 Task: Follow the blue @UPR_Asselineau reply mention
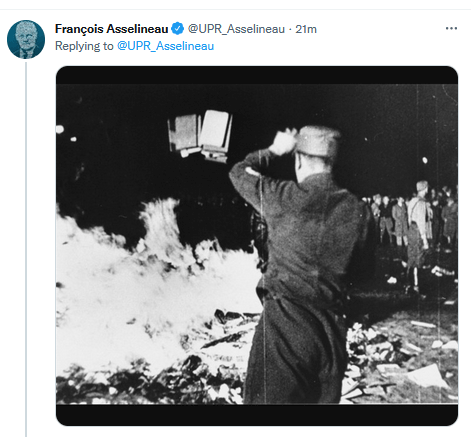click(x=165, y=46)
